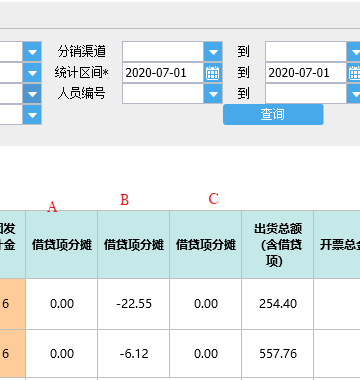Open the dropdown arrow below the 人员编号 row
This screenshot has width=360, height=380.
[32, 115]
